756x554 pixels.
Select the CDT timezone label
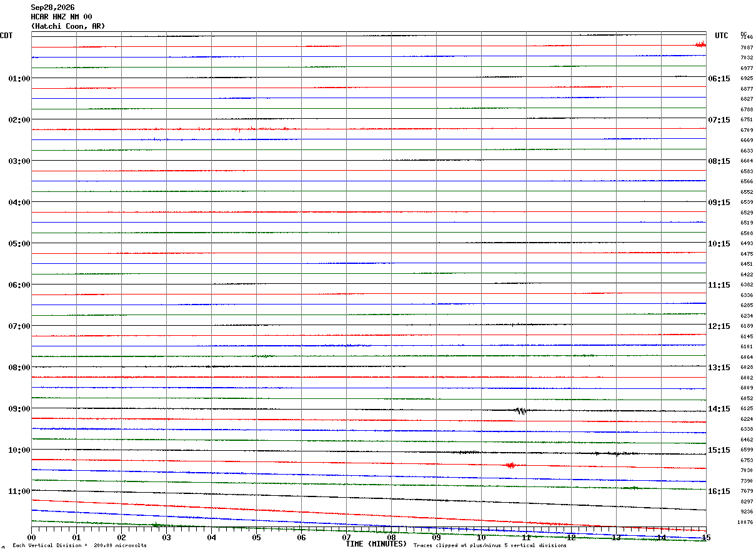coord(6,36)
